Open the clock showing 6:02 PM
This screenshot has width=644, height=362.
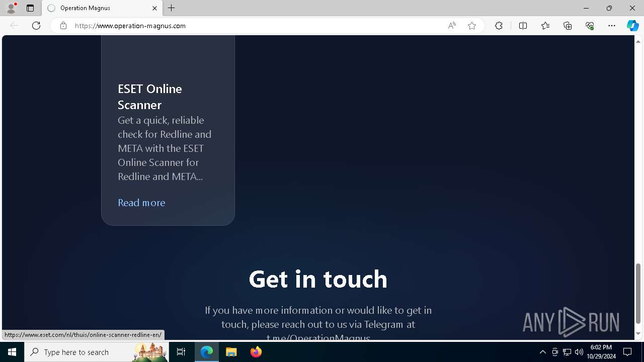point(601,352)
